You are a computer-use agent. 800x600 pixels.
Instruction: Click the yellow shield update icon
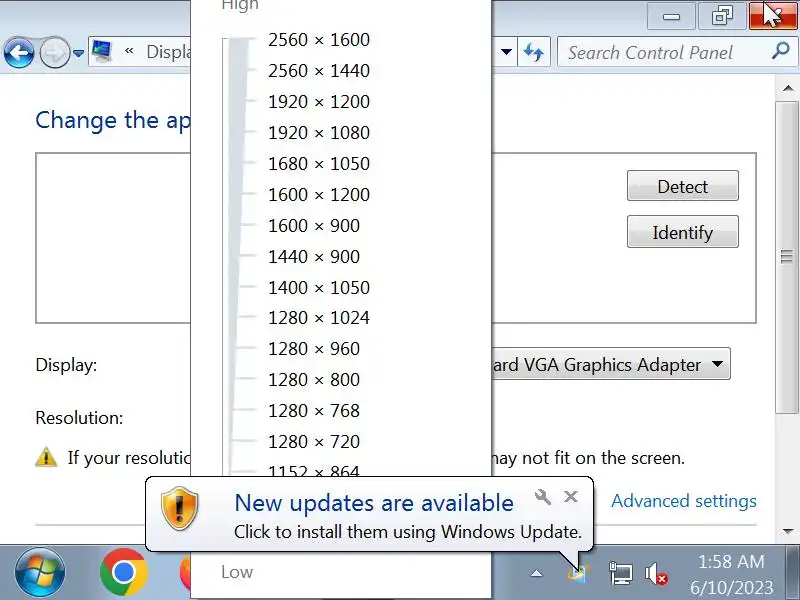[x=180, y=508]
